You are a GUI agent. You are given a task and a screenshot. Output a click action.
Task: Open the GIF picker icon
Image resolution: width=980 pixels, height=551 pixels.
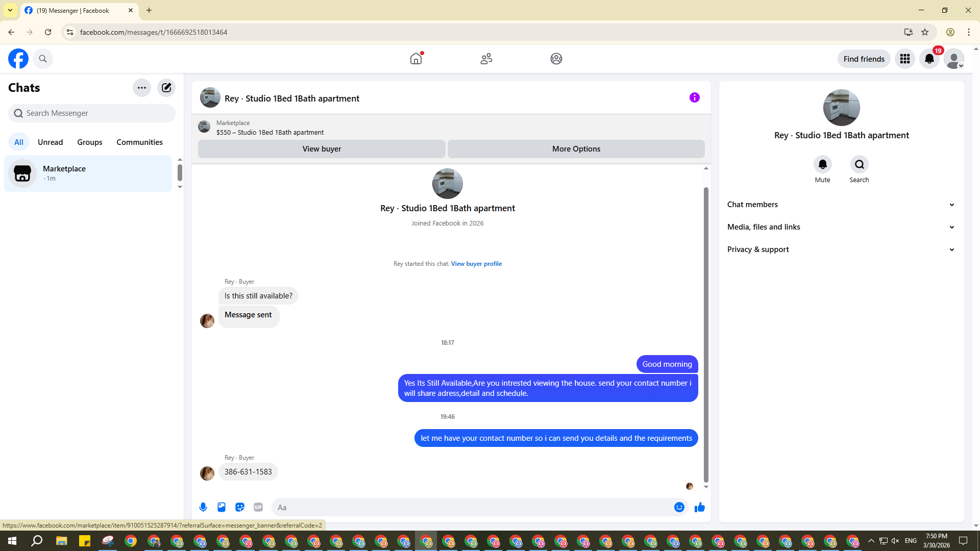[258, 507]
